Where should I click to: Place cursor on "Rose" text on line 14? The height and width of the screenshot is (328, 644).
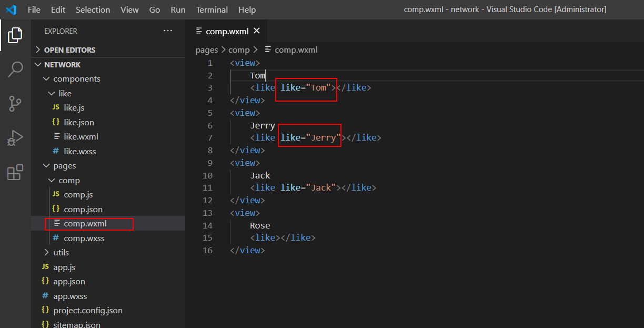point(260,225)
